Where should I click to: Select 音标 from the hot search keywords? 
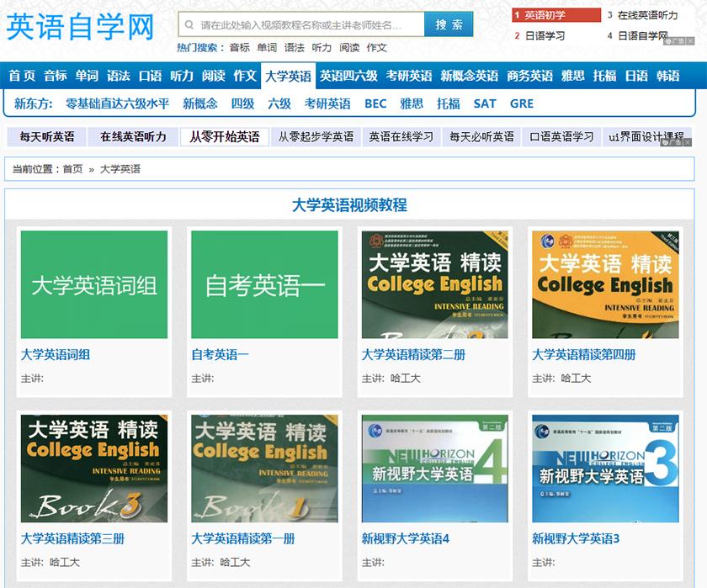240,48
